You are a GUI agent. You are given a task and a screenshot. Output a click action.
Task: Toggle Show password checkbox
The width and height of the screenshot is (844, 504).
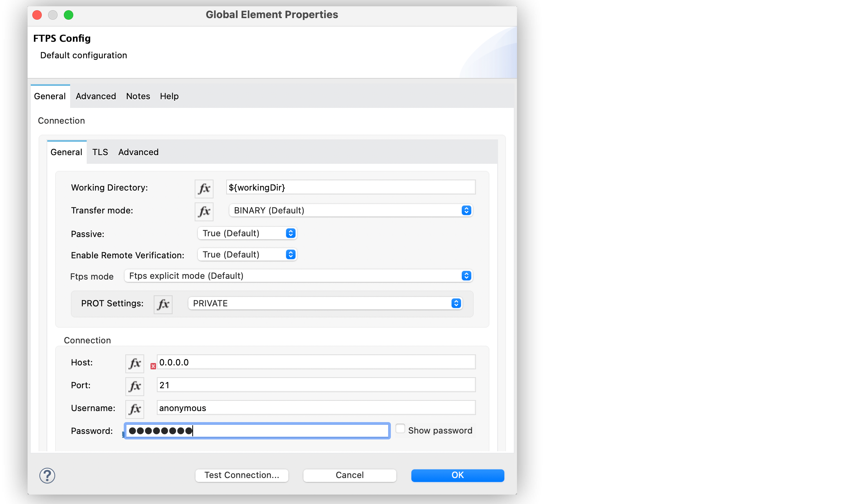point(399,430)
